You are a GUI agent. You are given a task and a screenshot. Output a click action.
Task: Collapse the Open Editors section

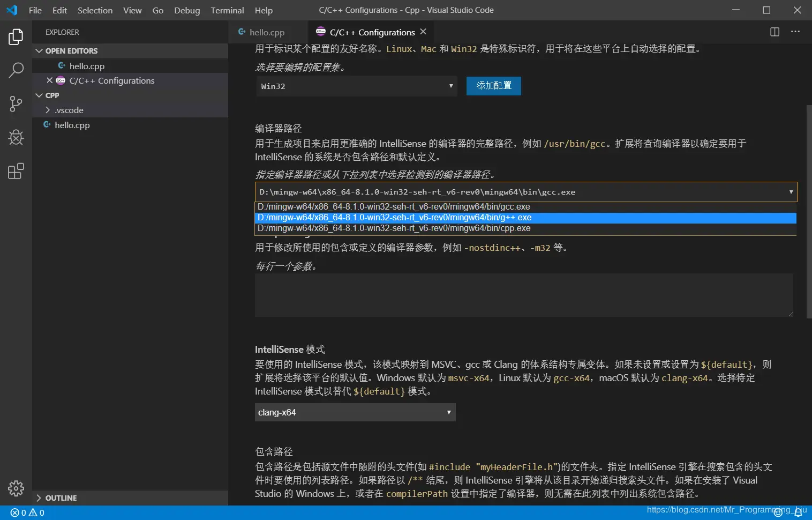pos(130,51)
